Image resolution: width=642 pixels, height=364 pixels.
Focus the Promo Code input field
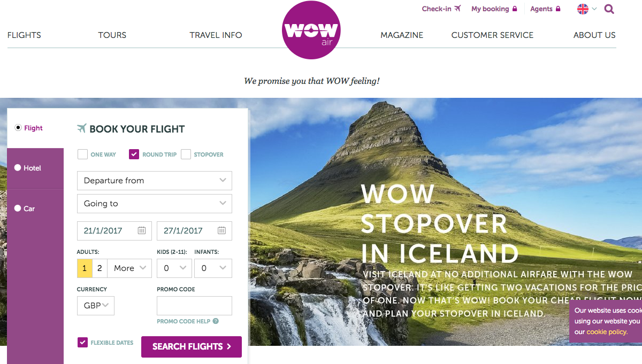pyautogui.click(x=194, y=306)
